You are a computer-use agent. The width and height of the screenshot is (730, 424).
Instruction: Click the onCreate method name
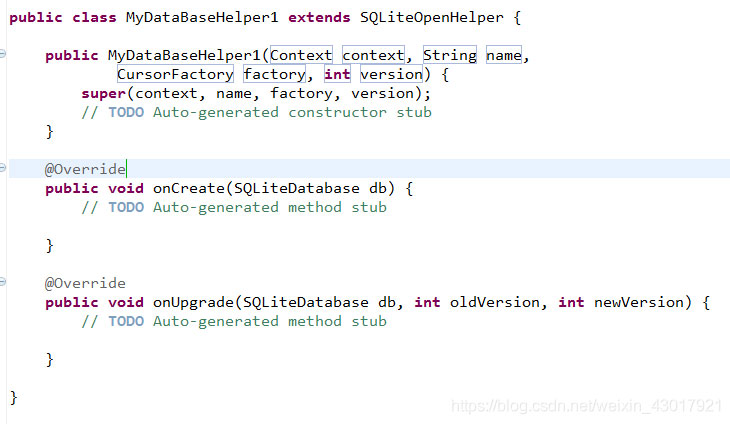click(189, 188)
